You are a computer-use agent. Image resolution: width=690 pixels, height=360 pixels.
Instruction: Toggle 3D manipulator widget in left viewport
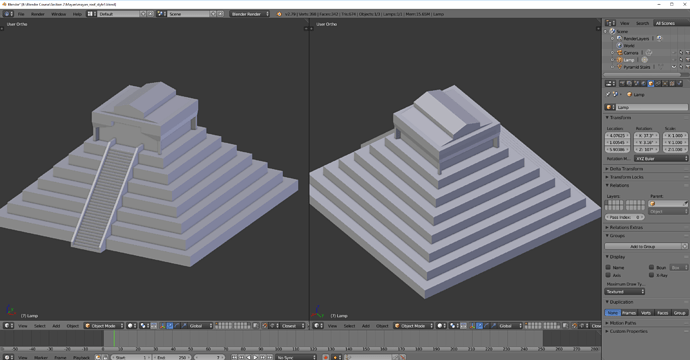tap(163, 326)
